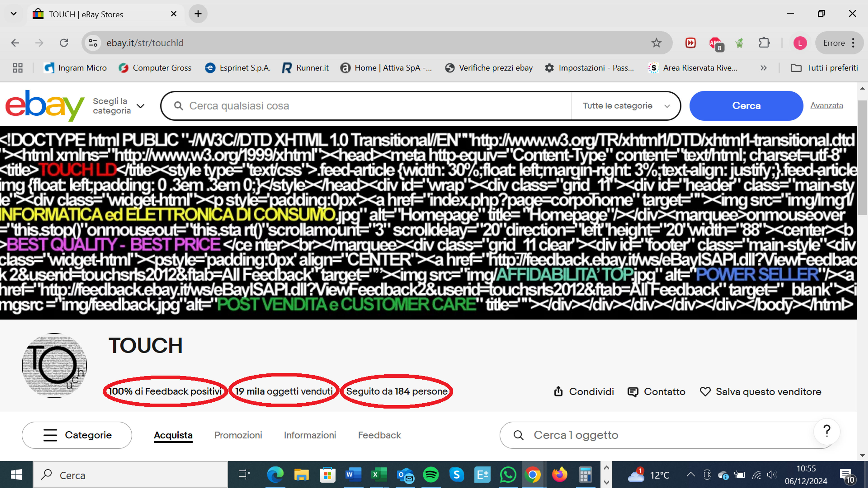The width and height of the screenshot is (868, 488).
Task: Save this seller with the heart icon
Action: [705, 392]
